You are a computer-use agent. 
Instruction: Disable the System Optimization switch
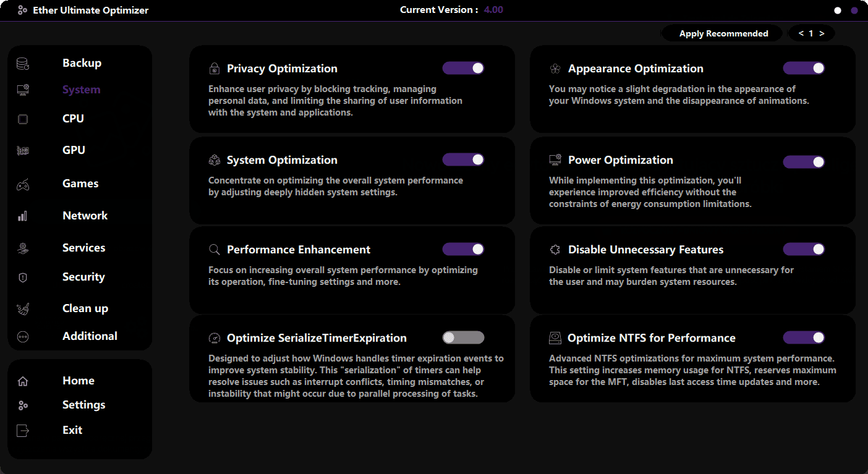point(463,159)
